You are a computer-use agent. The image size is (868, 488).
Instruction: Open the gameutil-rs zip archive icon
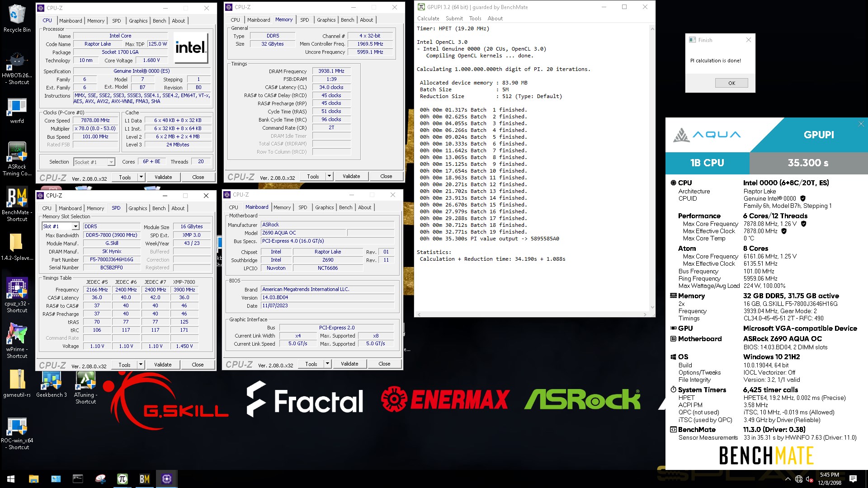point(17,384)
